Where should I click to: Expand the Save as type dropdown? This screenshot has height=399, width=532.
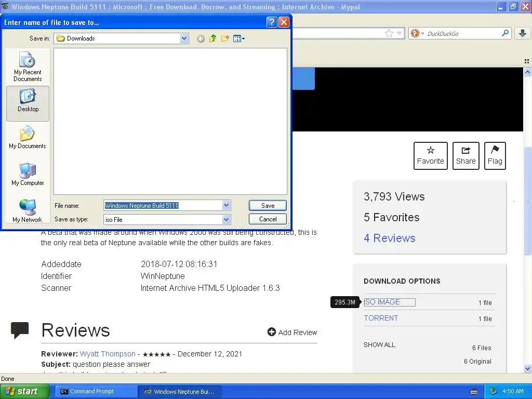227,220
